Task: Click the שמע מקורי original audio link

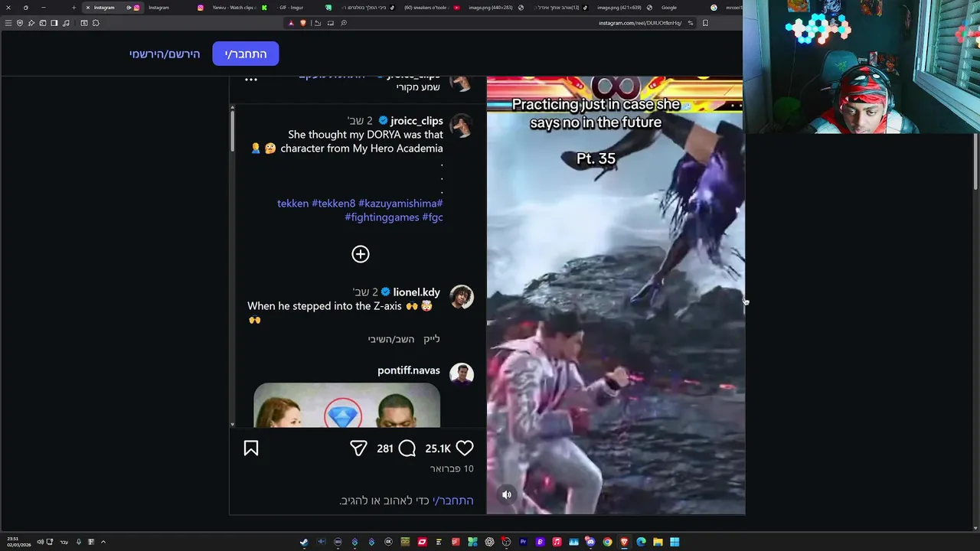Action: click(x=418, y=87)
